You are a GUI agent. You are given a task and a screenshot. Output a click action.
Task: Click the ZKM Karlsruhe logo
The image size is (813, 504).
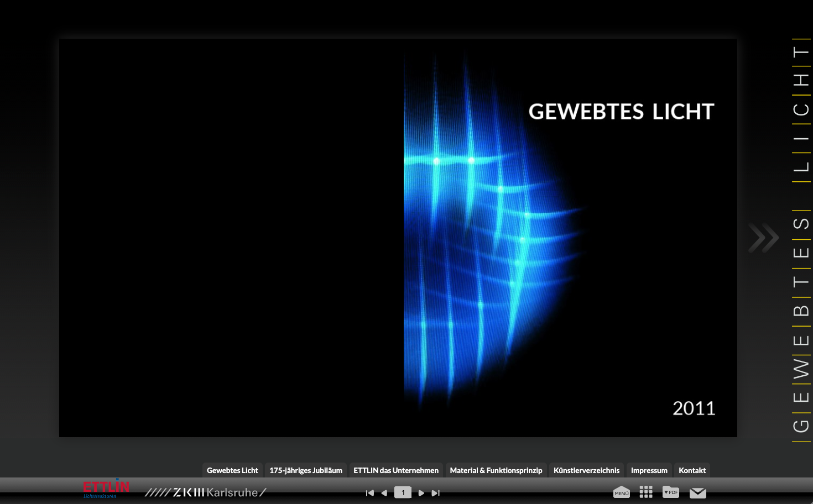click(x=205, y=492)
